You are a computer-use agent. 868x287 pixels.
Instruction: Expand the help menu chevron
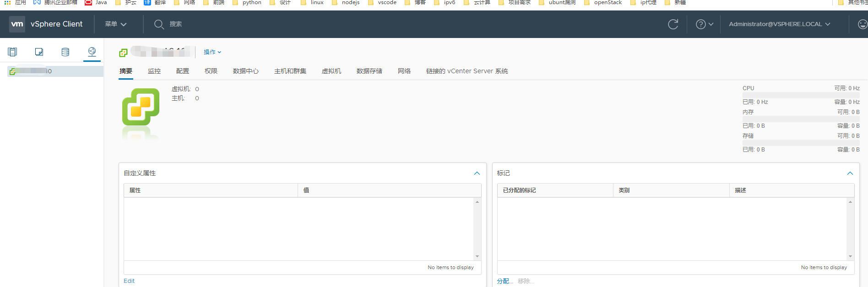(x=711, y=24)
